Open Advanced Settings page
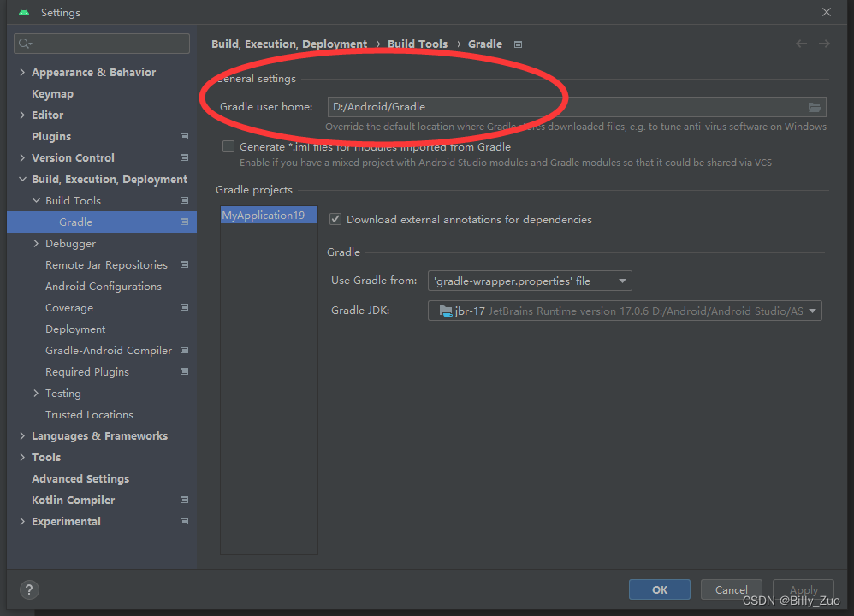Image resolution: width=854 pixels, height=616 pixels. pyautogui.click(x=80, y=479)
